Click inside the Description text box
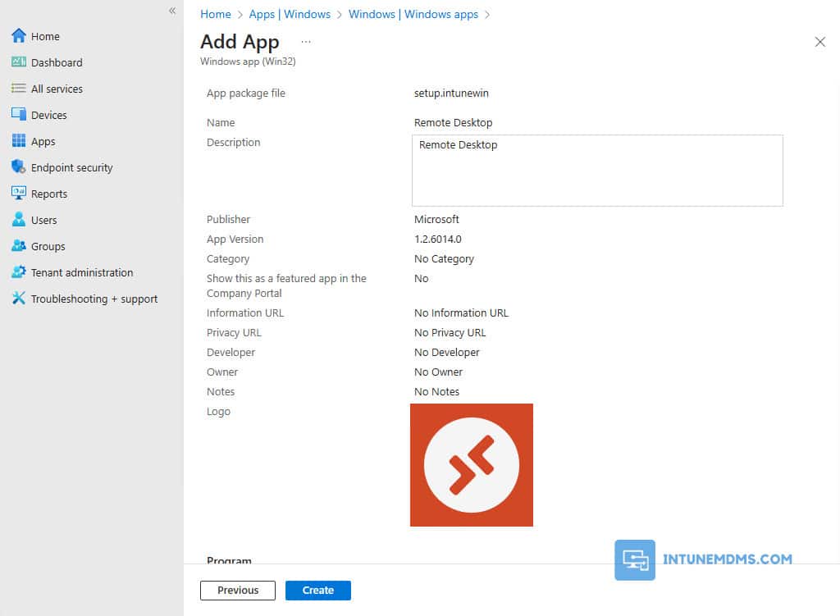840x616 pixels. coord(597,171)
